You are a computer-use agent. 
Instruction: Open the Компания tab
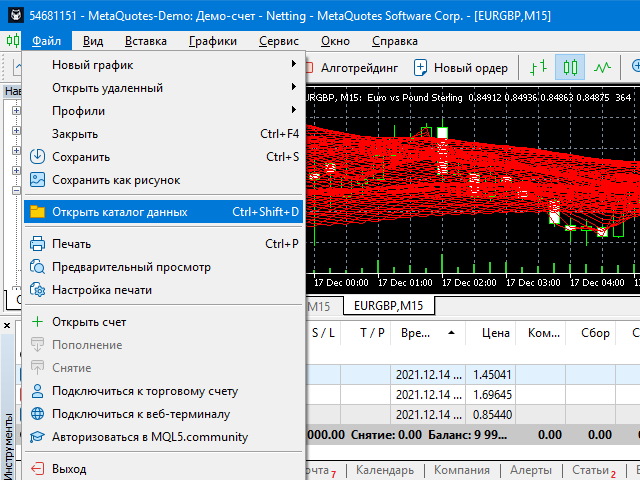click(462, 470)
